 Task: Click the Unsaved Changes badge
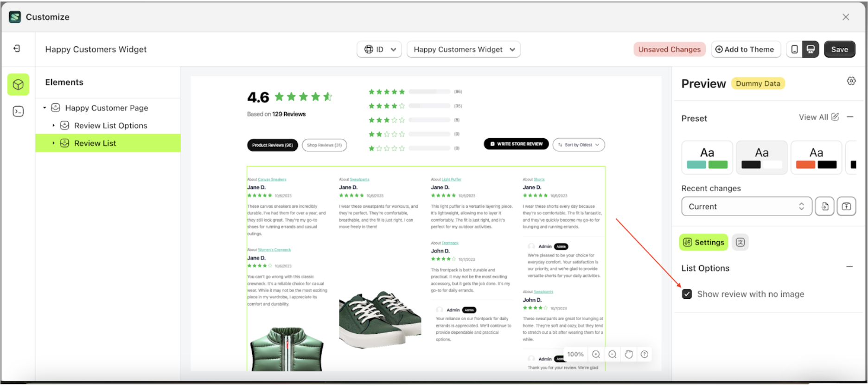click(x=669, y=49)
